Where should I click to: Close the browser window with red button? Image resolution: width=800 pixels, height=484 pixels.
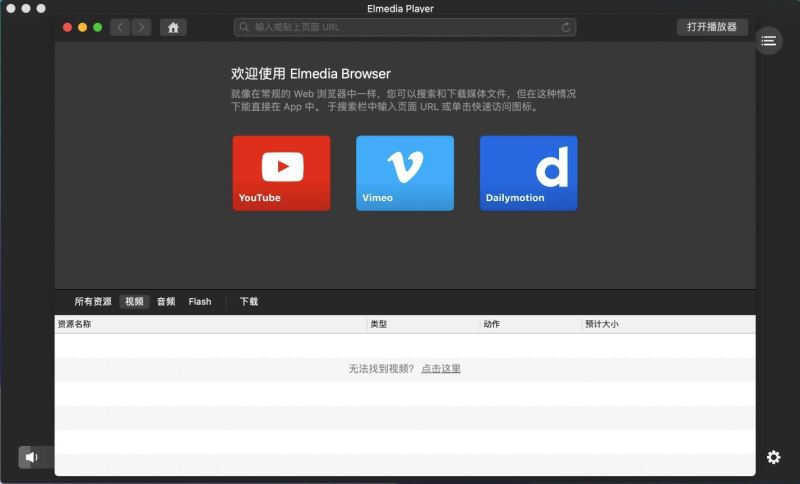67,27
